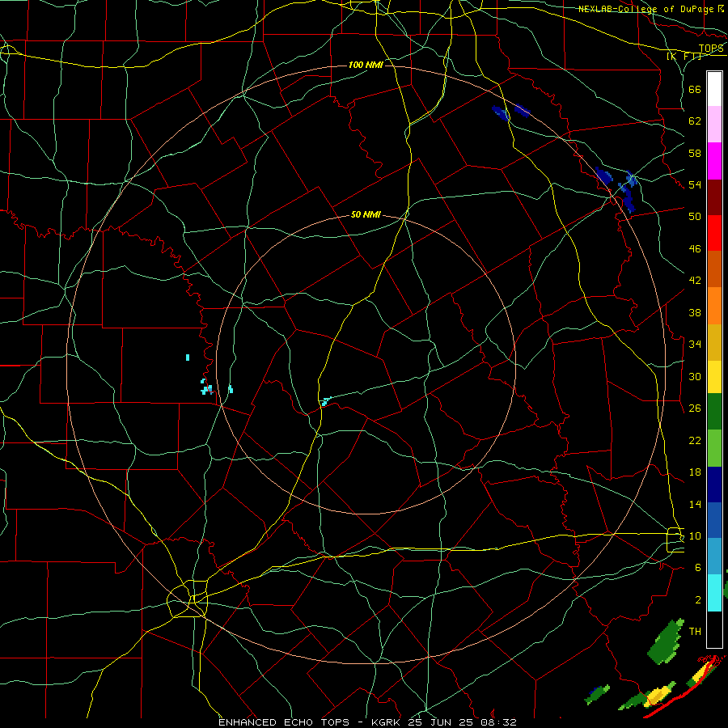
Task: Click the TOPS legend title
Action: 711,49
